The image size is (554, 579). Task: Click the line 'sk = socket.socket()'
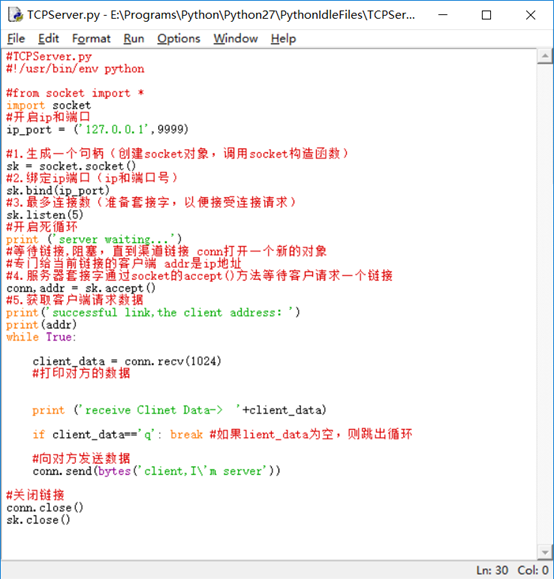point(71,166)
